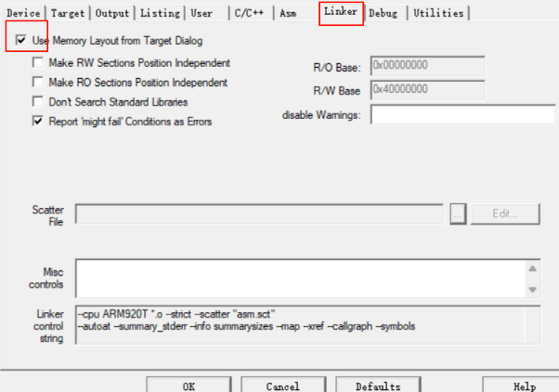Screen dimensions: 559x392
Task: Select the Linker tab
Action: [x=341, y=12]
